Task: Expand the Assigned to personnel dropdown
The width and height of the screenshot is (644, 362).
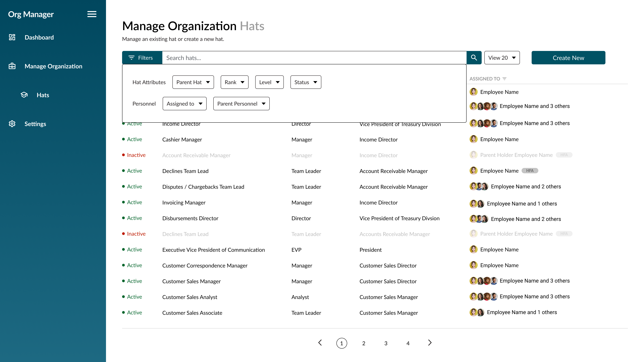Action: point(184,104)
